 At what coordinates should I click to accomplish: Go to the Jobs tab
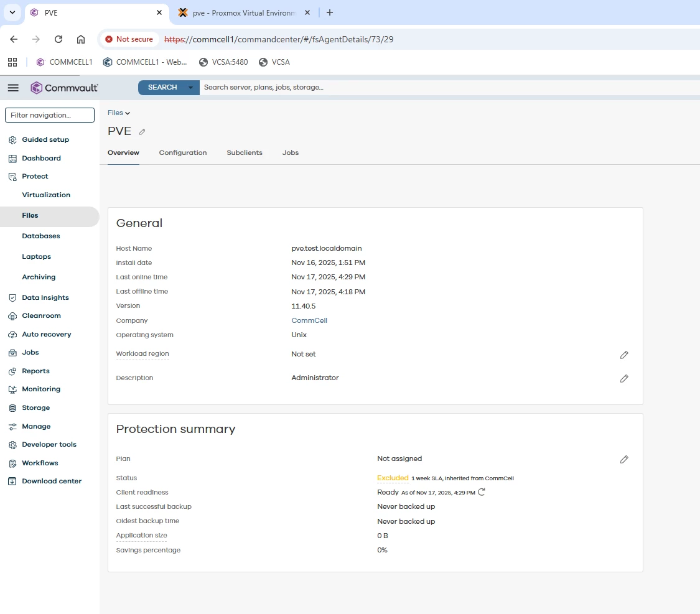290,152
